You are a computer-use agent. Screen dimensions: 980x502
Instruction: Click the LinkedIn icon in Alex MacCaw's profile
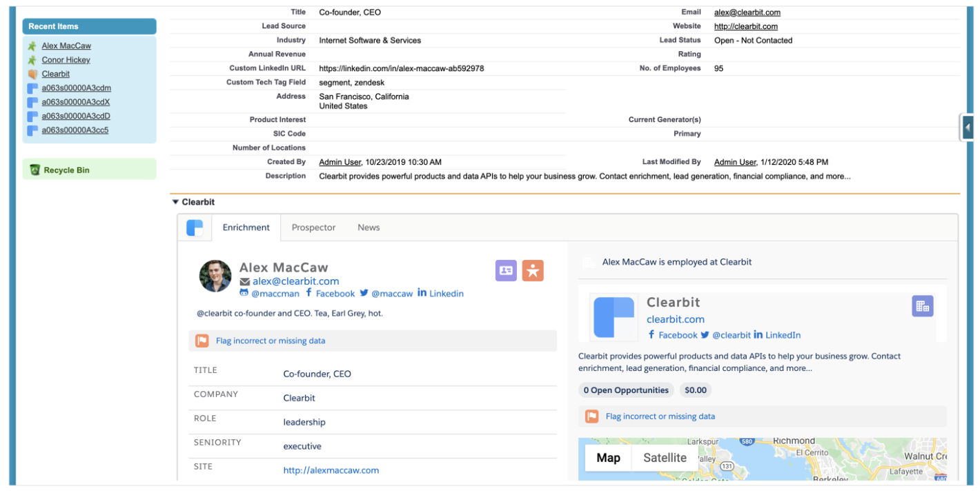(x=422, y=293)
